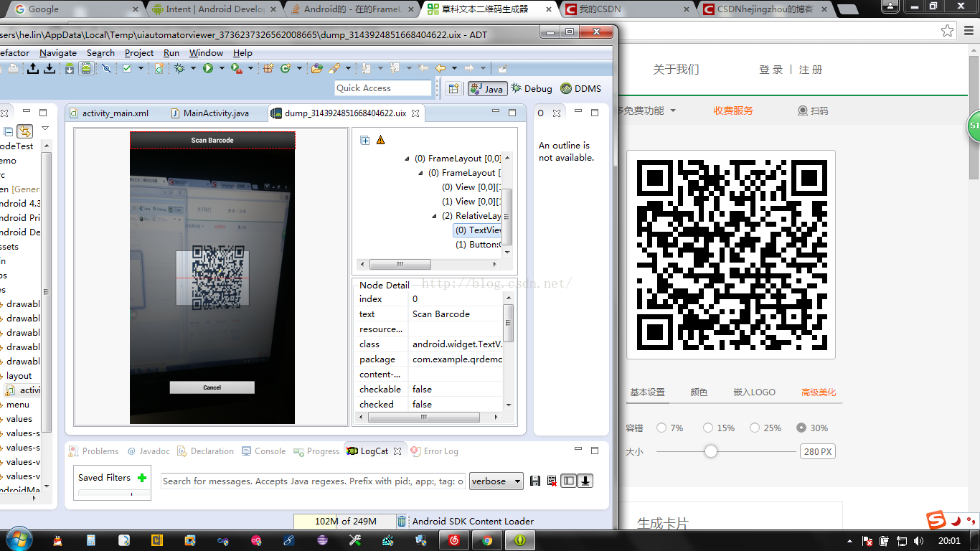This screenshot has width=980, height=551.
Task: Click the New Java Package toolbar icon
Action: (268, 68)
